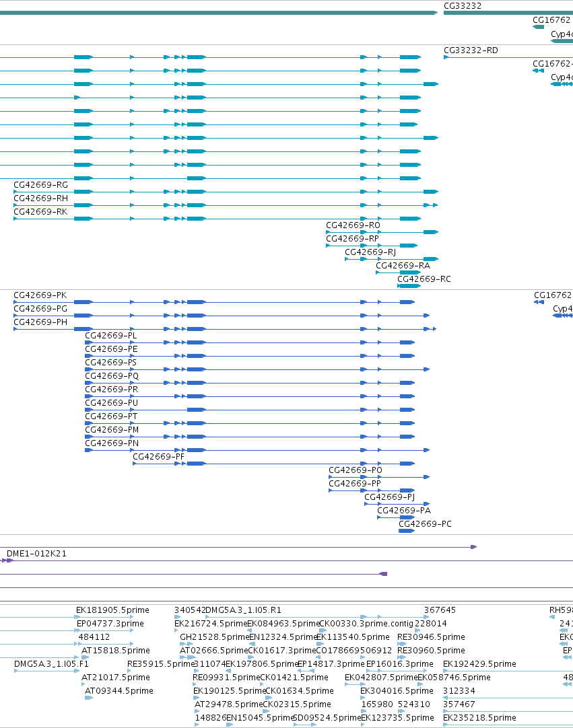Select the 165980 EST label
This screenshot has width=573, height=728.
point(377,704)
